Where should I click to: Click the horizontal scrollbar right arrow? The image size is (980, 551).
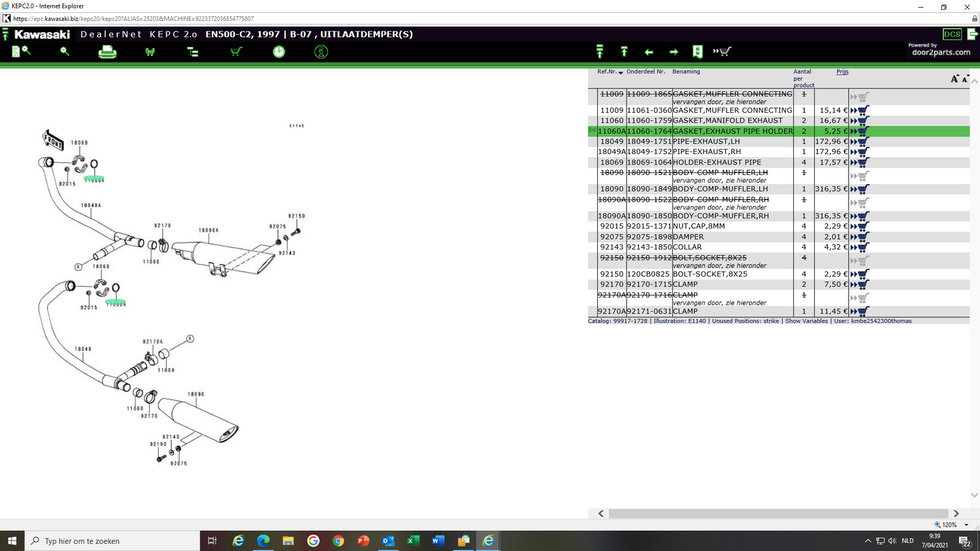point(956,514)
